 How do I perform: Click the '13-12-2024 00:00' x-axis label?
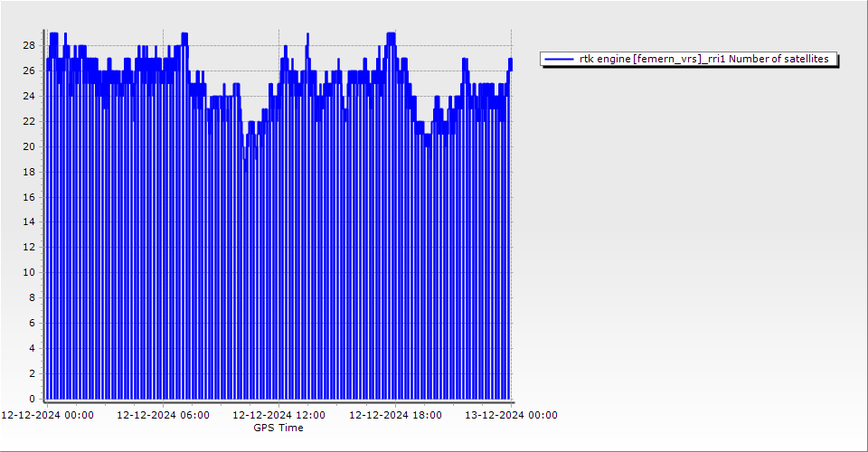[x=511, y=415]
